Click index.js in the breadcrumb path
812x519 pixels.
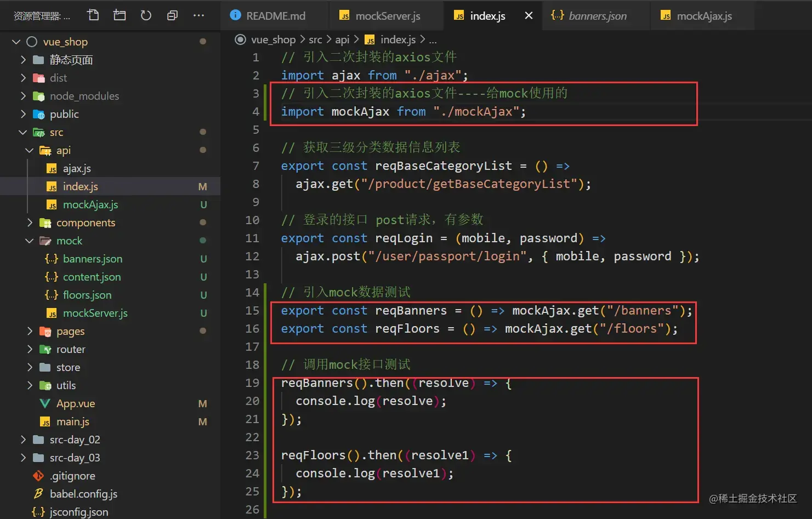398,39
